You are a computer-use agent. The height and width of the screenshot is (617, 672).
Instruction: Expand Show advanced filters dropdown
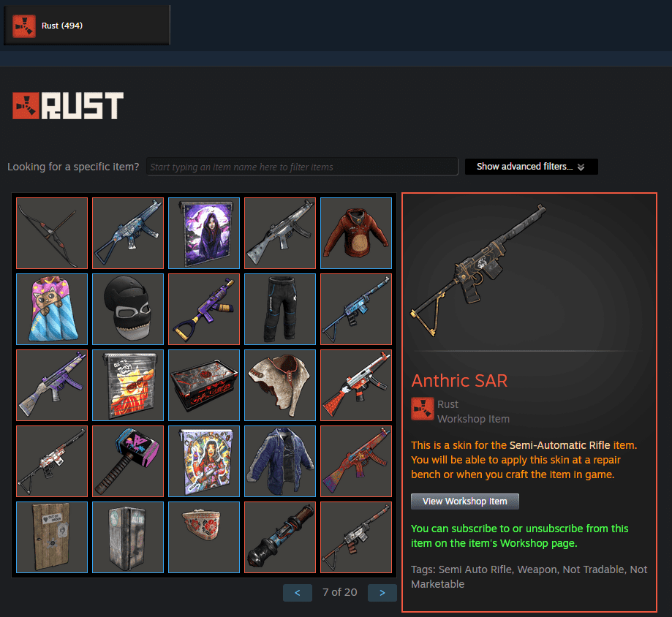pos(531,167)
